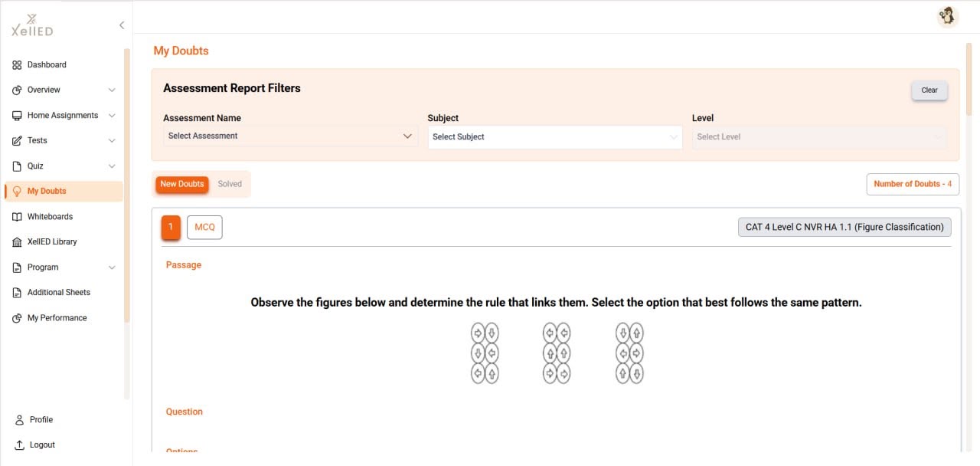Click the My Doubts lightbulb icon
The image size is (980, 466).
[17, 192]
